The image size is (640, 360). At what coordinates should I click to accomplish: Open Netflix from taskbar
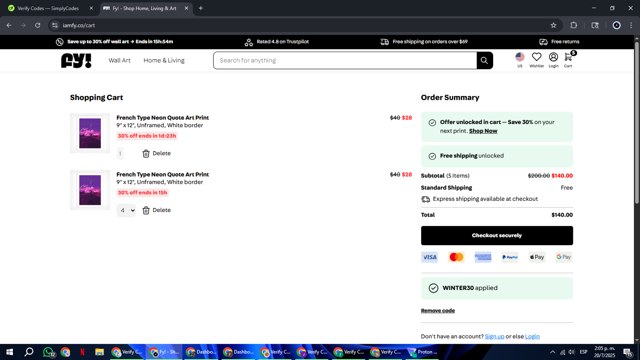point(82,352)
